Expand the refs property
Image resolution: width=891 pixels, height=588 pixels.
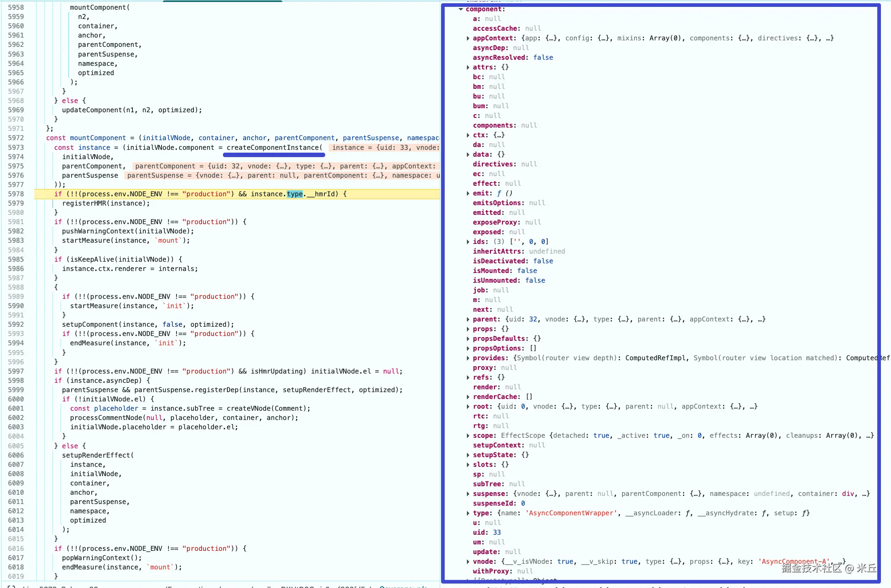click(x=468, y=378)
